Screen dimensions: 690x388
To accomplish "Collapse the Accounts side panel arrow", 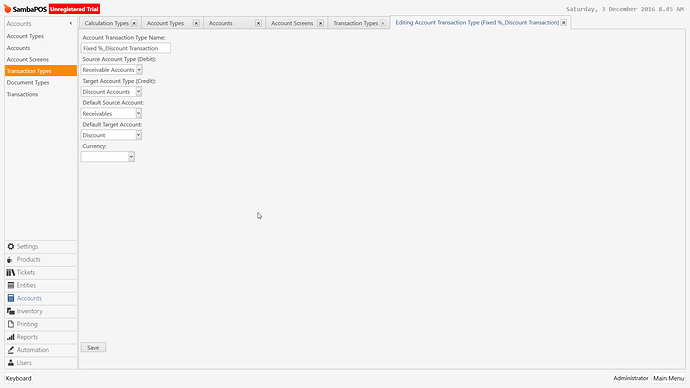I will pos(71,23).
